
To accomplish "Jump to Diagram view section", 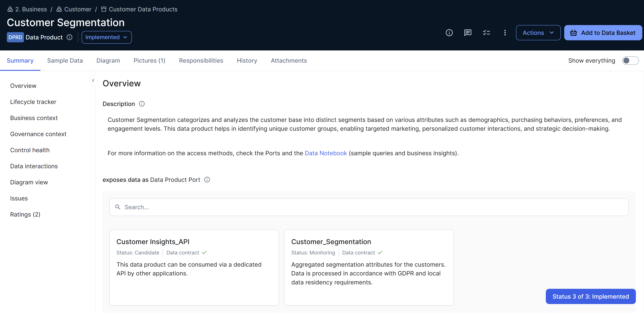I will (29, 182).
